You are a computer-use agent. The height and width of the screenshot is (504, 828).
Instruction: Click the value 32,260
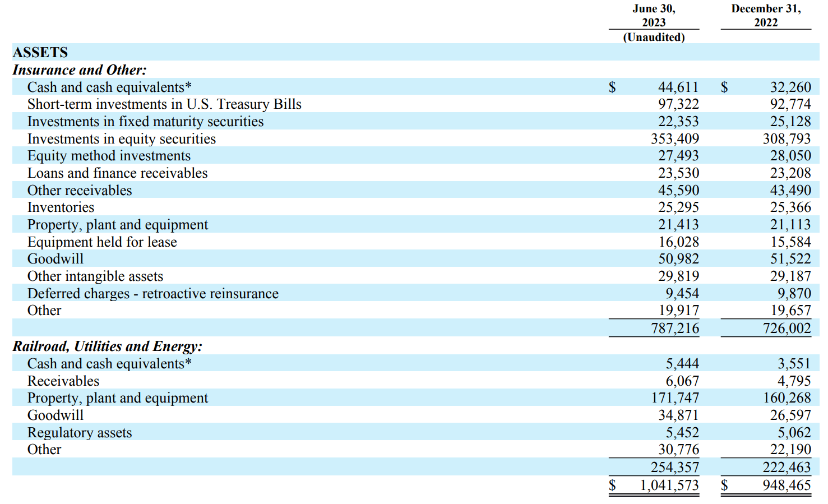790,87
